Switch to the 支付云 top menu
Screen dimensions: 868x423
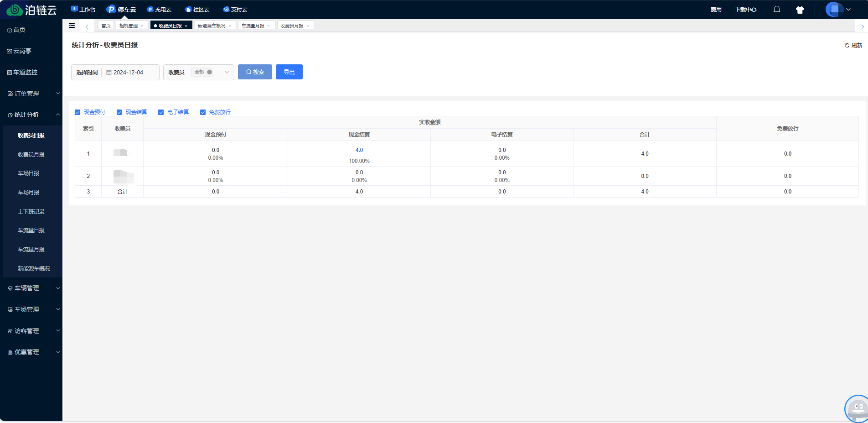[235, 10]
